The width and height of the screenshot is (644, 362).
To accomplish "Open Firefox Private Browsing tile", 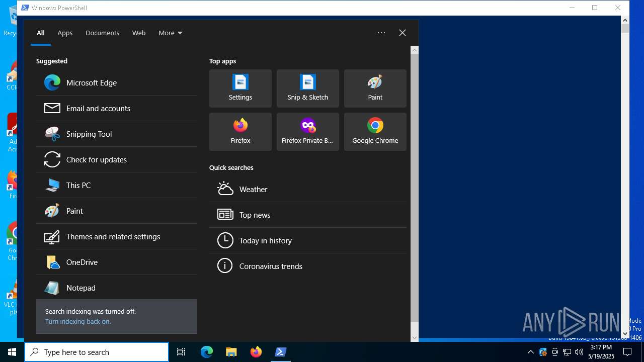I will pyautogui.click(x=308, y=132).
